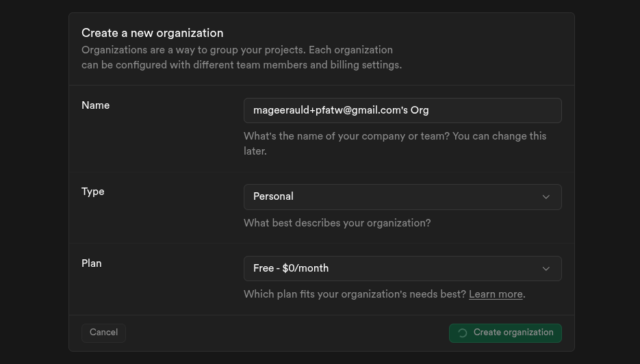Open the Type dropdown showing Personal
The width and height of the screenshot is (640, 364).
point(402,197)
